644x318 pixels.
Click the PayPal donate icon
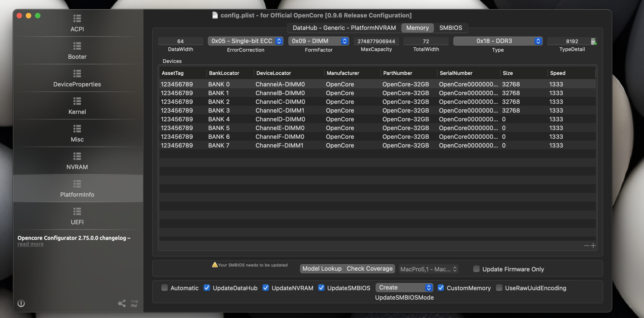pyautogui.click(x=134, y=303)
